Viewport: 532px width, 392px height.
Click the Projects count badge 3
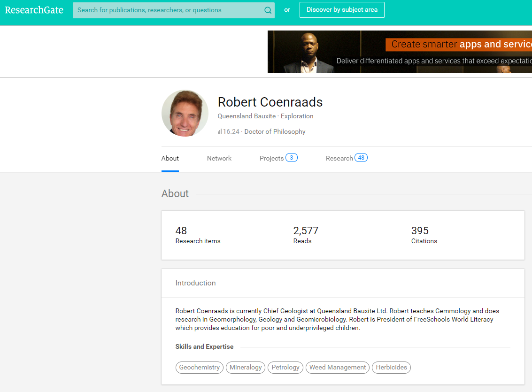point(292,158)
